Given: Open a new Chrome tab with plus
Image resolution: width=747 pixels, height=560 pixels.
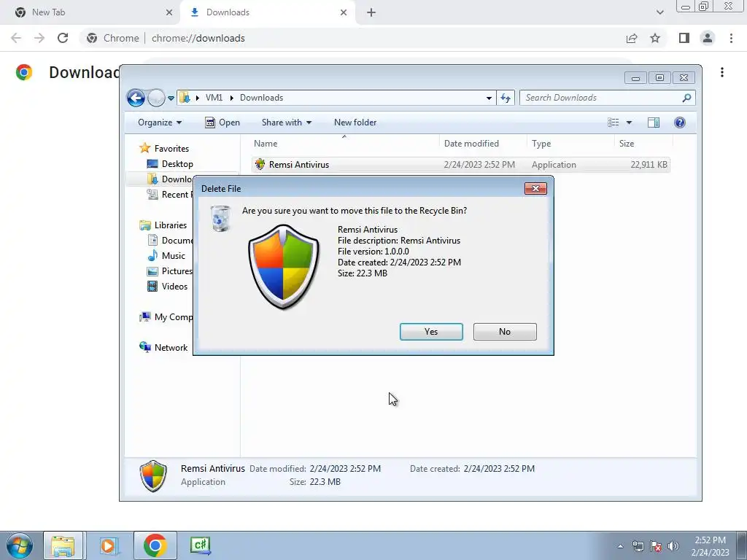Looking at the screenshot, I should pos(371,12).
